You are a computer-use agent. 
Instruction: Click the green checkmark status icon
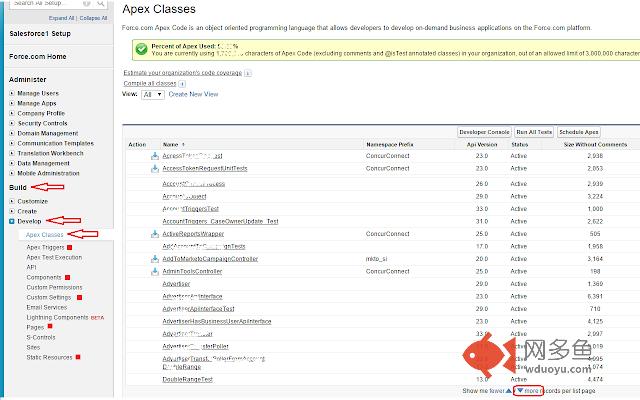point(141,49)
